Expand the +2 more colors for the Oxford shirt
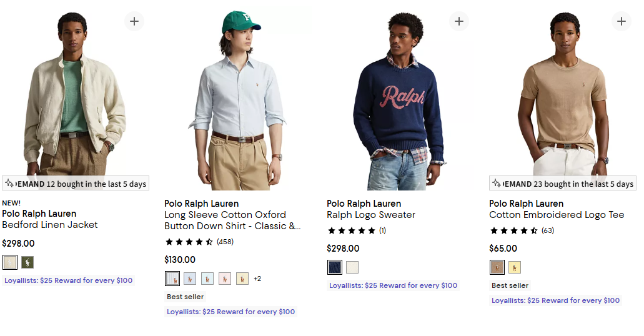The width and height of the screenshot is (644, 336). [257, 279]
